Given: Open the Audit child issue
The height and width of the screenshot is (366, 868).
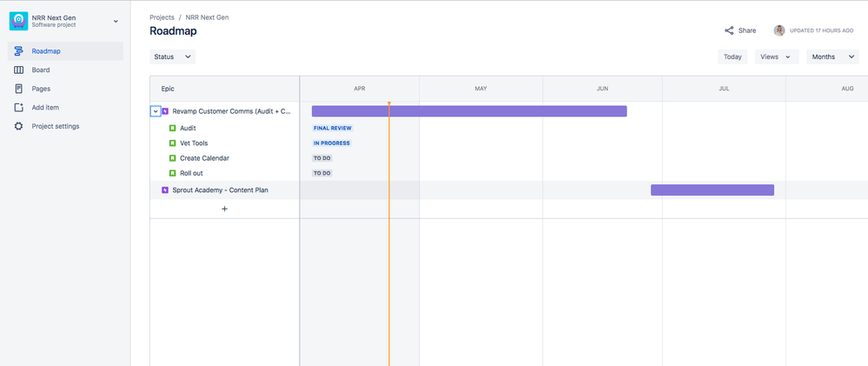Looking at the screenshot, I should coord(188,128).
